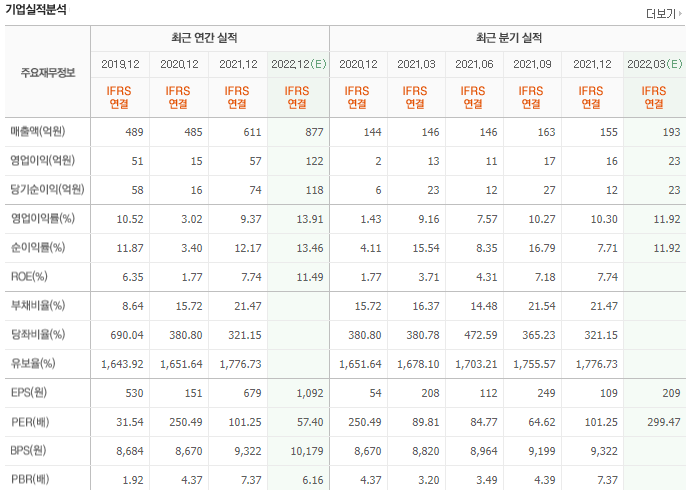Select 순이익률 value 15.54

coord(426,248)
